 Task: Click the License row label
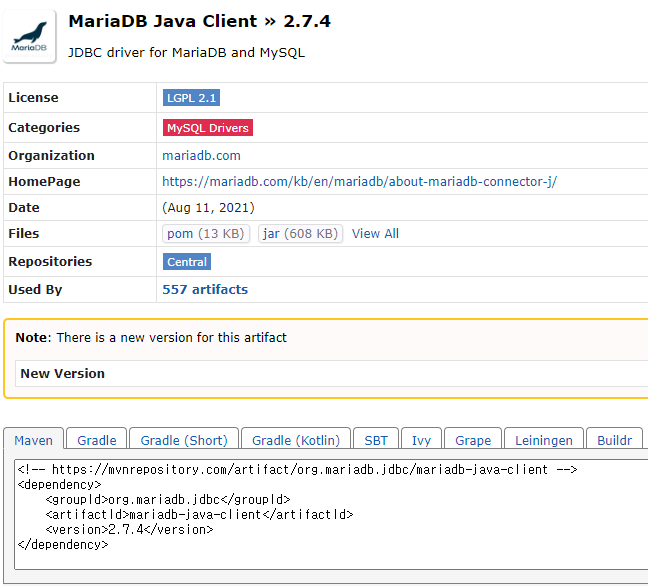pyautogui.click(x=33, y=98)
